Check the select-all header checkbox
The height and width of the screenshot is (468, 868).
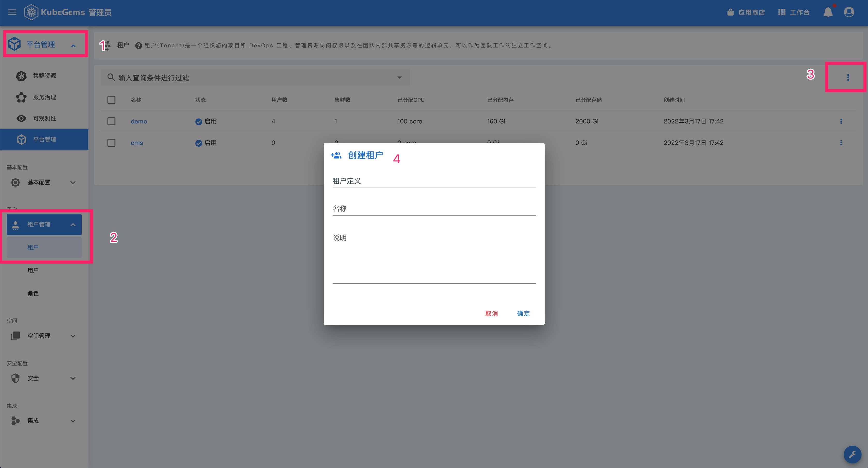111,100
